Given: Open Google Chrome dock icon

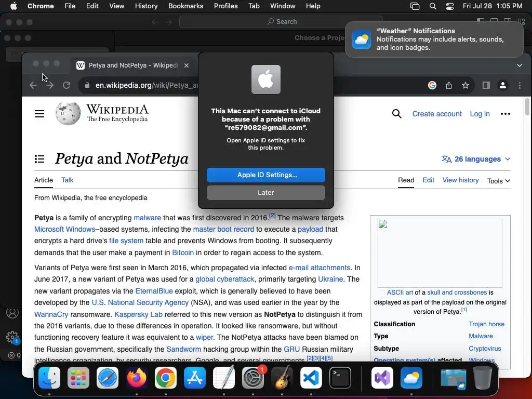Looking at the screenshot, I should [x=166, y=378].
